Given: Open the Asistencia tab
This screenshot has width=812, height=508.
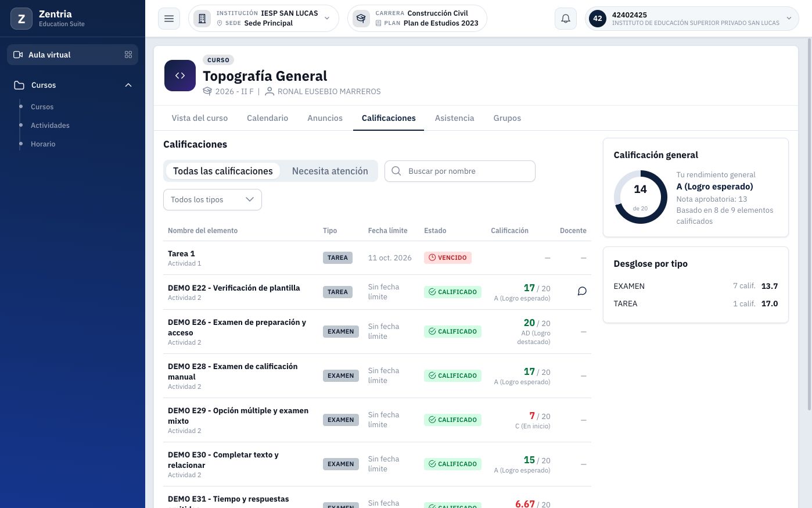Looking at the screenshot, I should coord(455,118).
